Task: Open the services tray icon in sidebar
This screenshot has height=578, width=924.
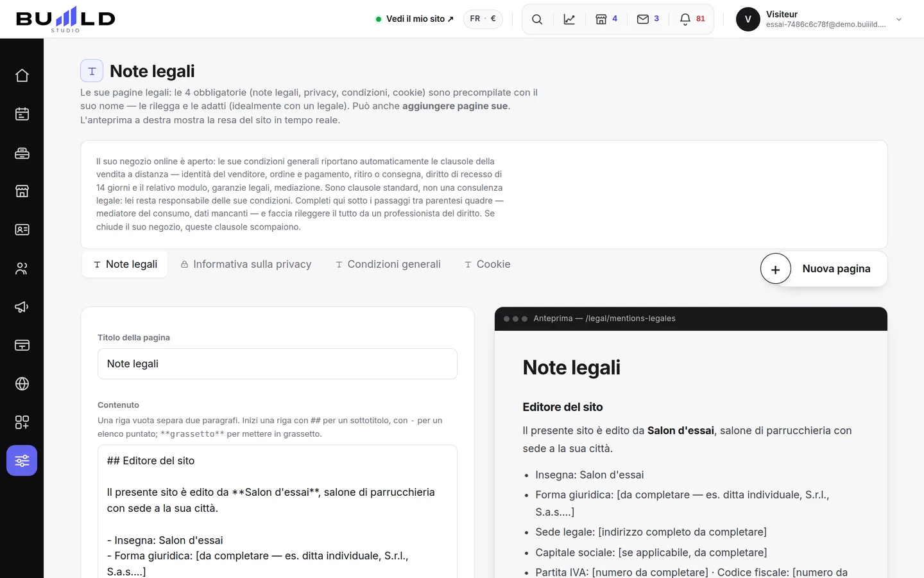Action: point(22,153)
